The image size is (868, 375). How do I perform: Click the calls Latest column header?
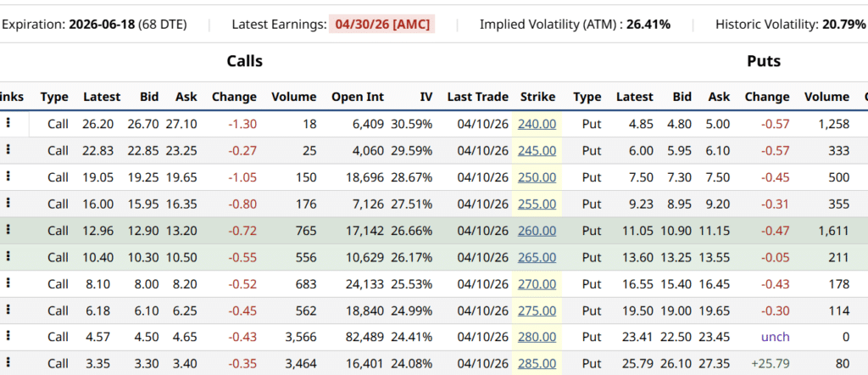(102, 97)
